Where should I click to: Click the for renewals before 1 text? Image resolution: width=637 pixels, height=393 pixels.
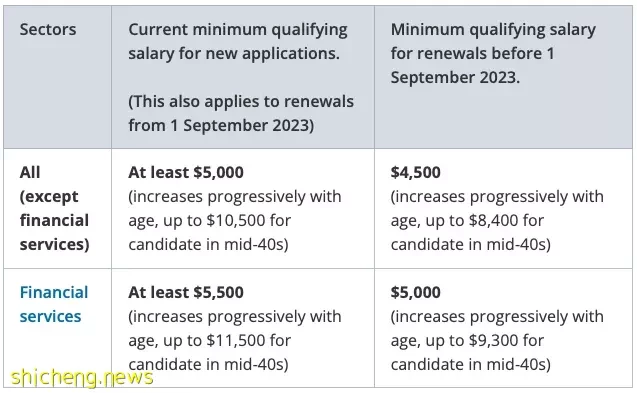(472, 53)
